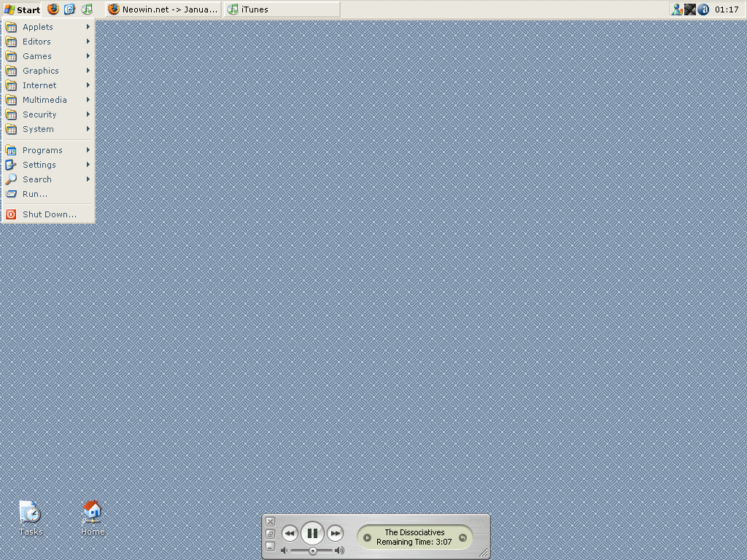The image size is (747, 560).
Task: Click the small play arrow in iTunes display
Action: coord(367,537)
